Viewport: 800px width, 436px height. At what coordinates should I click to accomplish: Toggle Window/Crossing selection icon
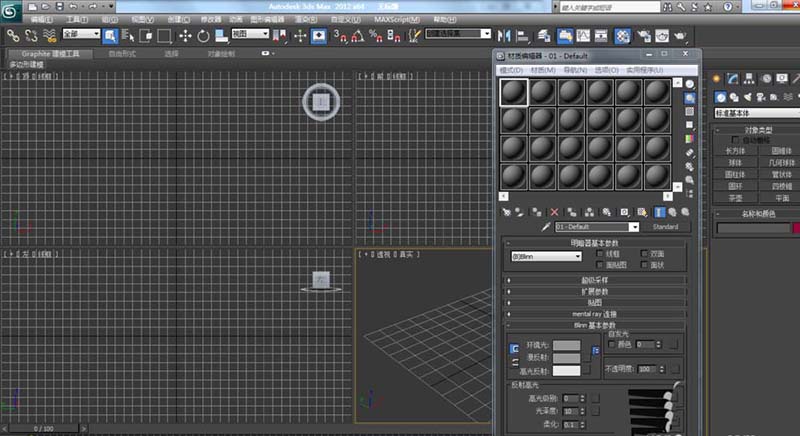click(146, 36)
